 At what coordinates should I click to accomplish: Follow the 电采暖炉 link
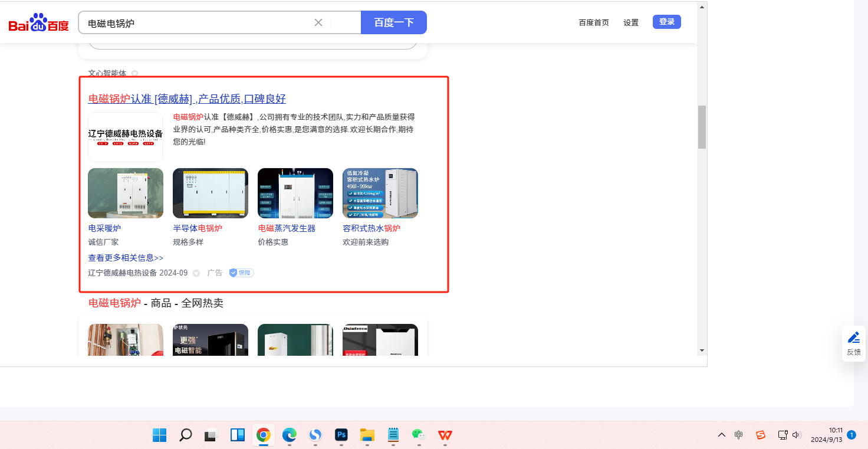[104, 228]
